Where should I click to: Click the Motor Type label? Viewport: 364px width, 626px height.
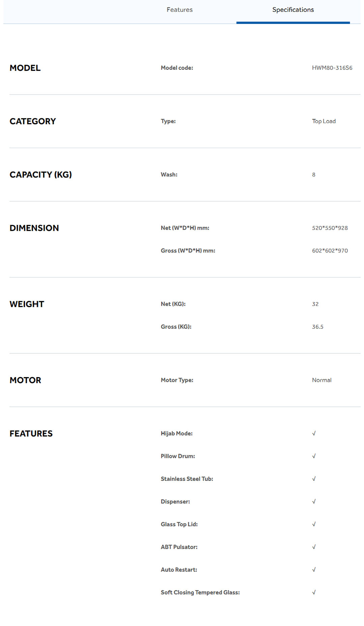(x=177, y=380)
